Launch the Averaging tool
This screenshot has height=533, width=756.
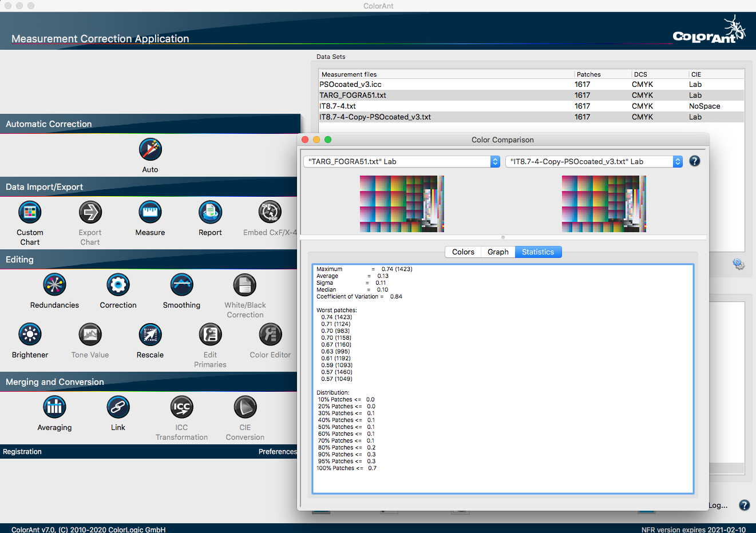click(54, 407)
